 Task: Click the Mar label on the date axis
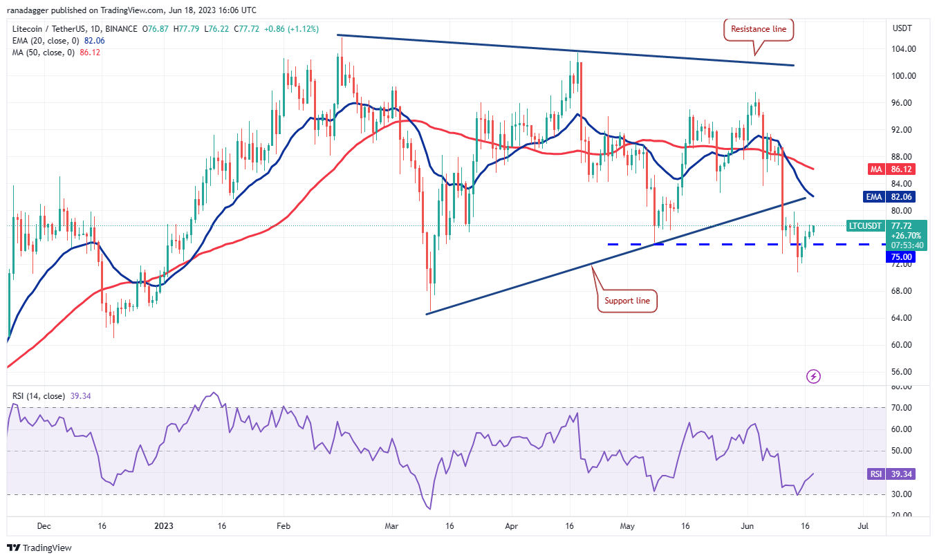point(392,525)
